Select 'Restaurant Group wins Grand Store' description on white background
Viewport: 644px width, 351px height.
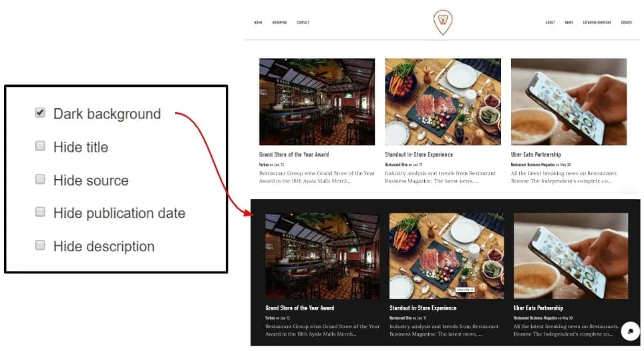317,177
